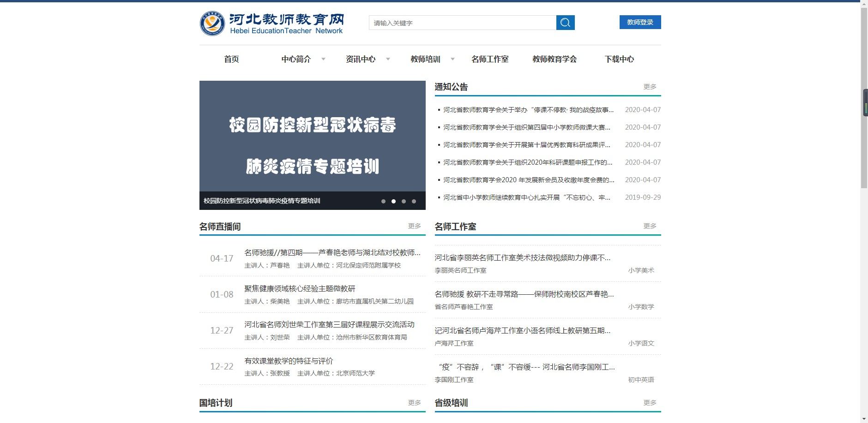Open the 资讯中心 dropdown arrow
Screen dimensions: 868x423
click(x=389, y=59)
